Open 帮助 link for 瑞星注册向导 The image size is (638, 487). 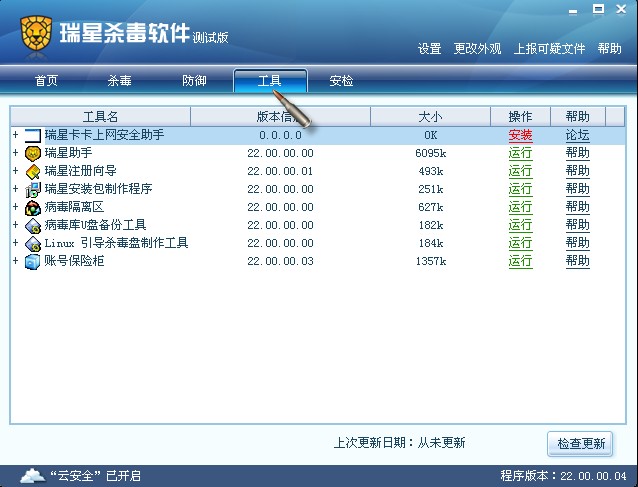(x=578, y=171)
